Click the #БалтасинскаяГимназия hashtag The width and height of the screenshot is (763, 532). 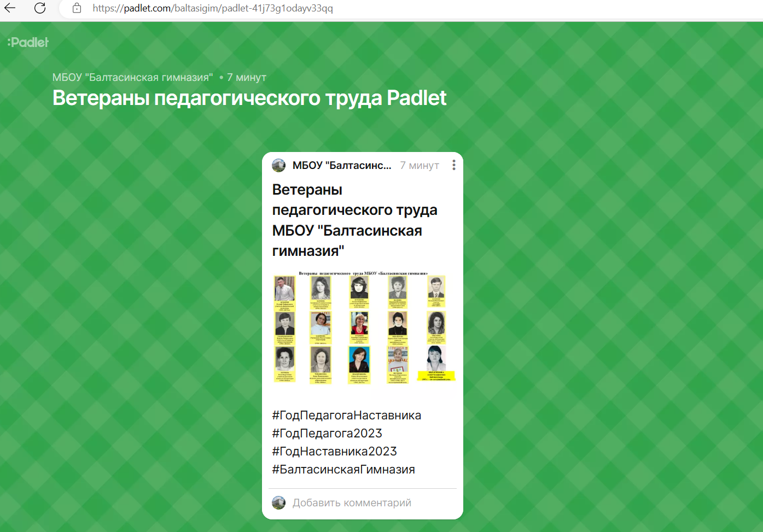[343, 470]
